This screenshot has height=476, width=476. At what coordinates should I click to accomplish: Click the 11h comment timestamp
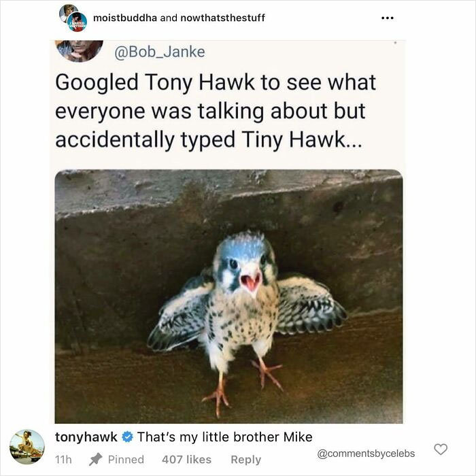(x=63, y=460)
